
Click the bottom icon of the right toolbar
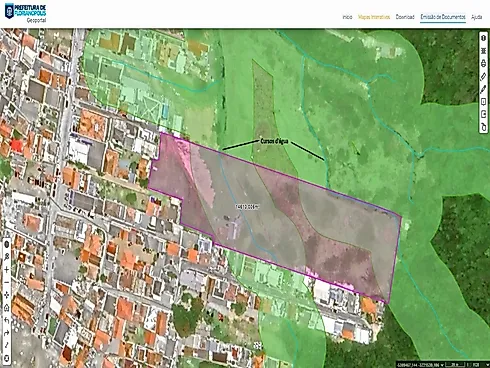coord(483,127)
